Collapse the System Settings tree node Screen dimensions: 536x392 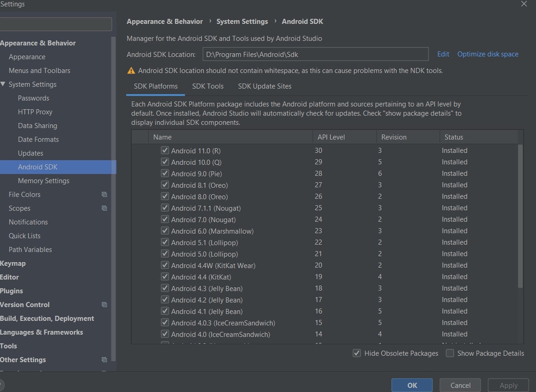(3, 84)
